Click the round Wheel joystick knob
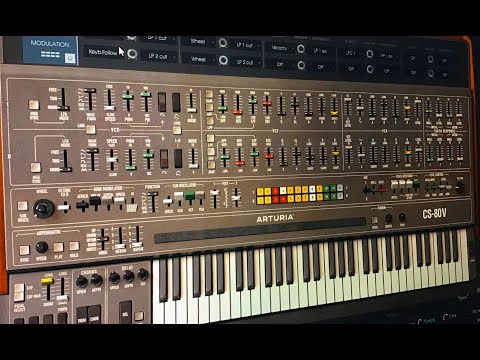Image resolution: width=480 pixels, height=360 pixels. [43, 208]
